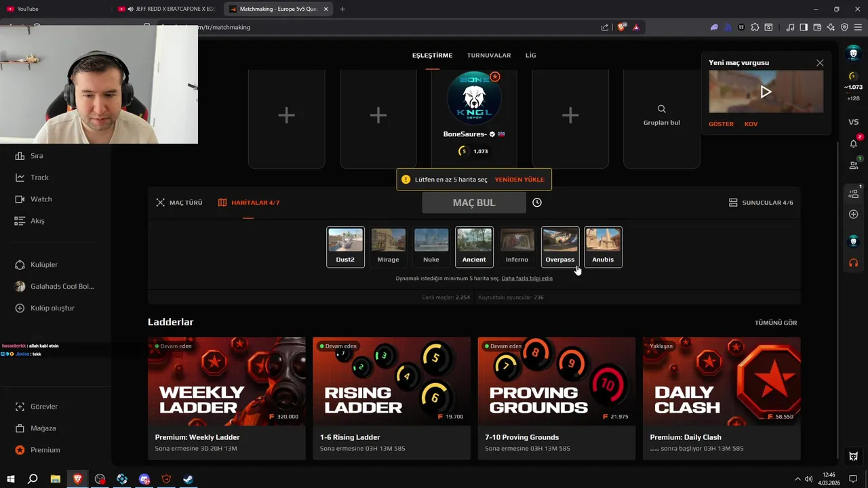Image resolution: width=868 pixels, height=488 pixels.
Task: Click TÜMÜNÜ GÖR ladders link
Action: pos(776,323)
